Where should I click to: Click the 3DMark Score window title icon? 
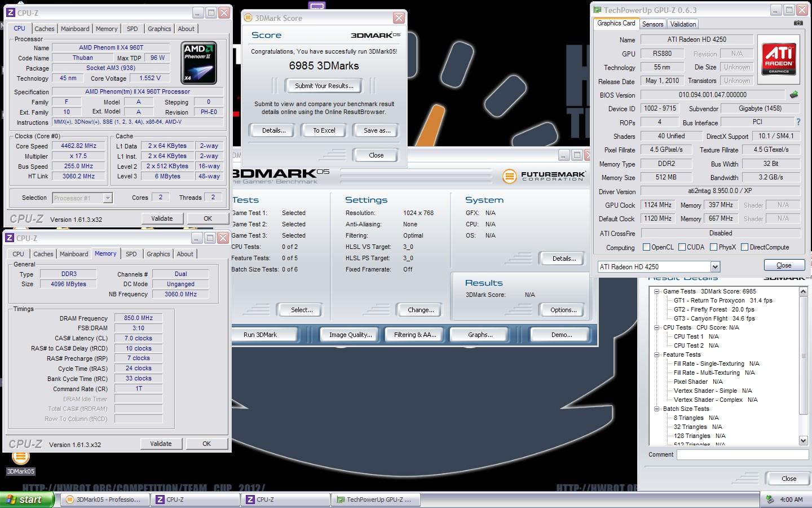pyautogui.click(x=248, y=18)
